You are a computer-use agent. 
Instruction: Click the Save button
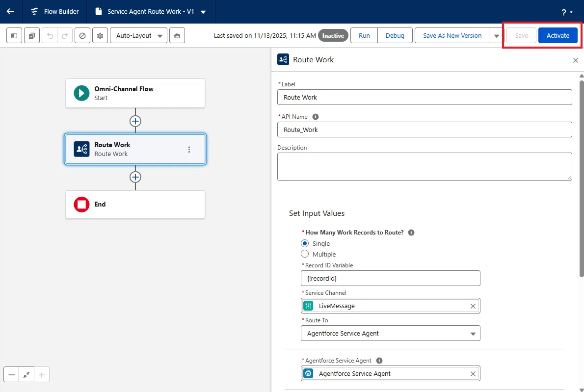(521, 36)
